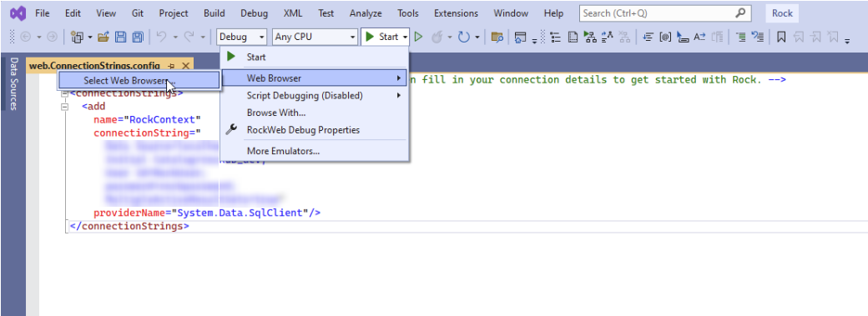The height and width of the screenshot is (316, 868).
Task: Click the Save All icon
Action: (137, 37)
